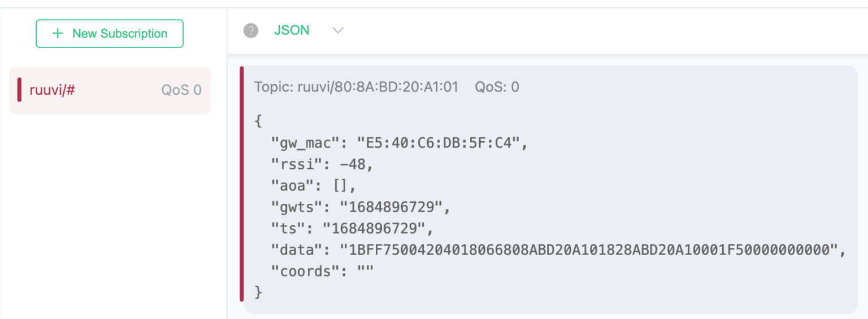868x319 pixels.
Task: Click the QoS: 0 text in message header
Action: pyautogui.click(x=497, y=87)
